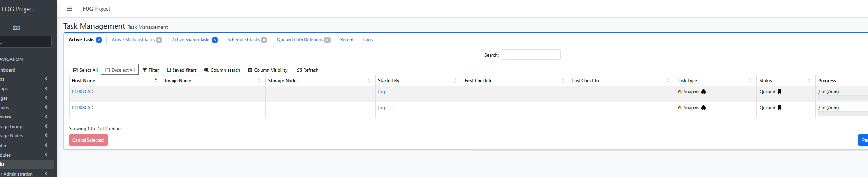The height and width of the screenshot is (177, 868).
Task: Click progress bar for PC008CAD task
Action: pyautogui.click(x=843, y=114)
